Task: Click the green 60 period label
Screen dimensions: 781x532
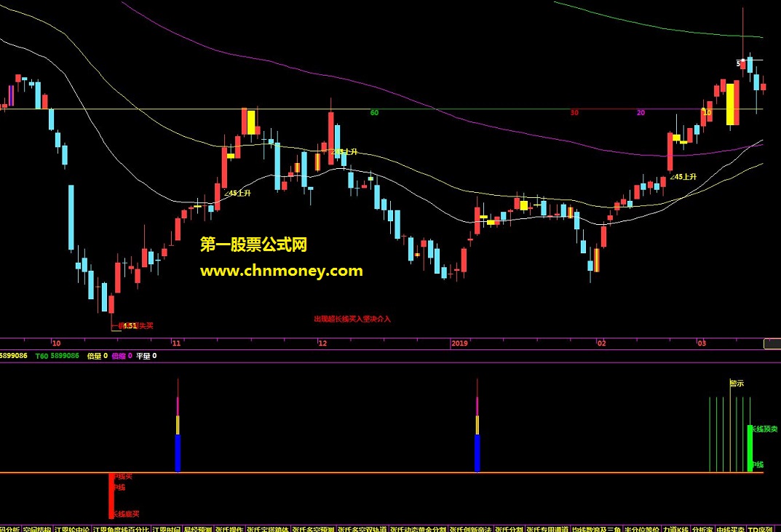Action: tap(375, 113)
